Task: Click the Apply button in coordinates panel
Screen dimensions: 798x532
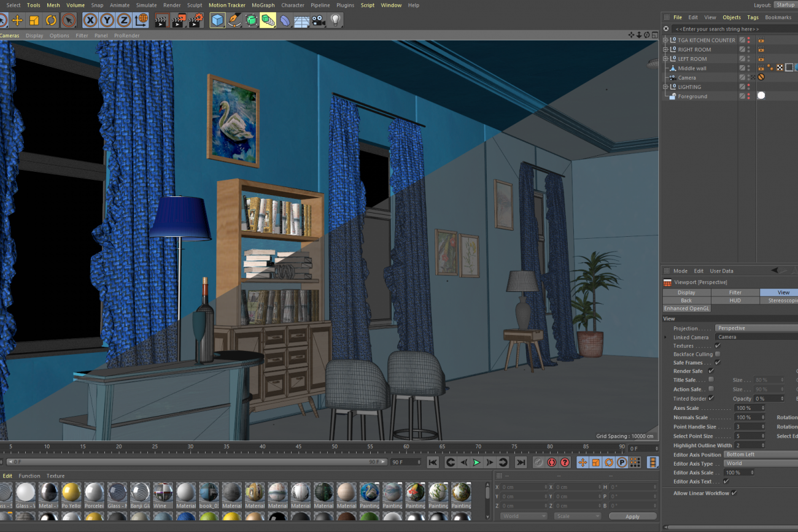Action: coord(632,517)
